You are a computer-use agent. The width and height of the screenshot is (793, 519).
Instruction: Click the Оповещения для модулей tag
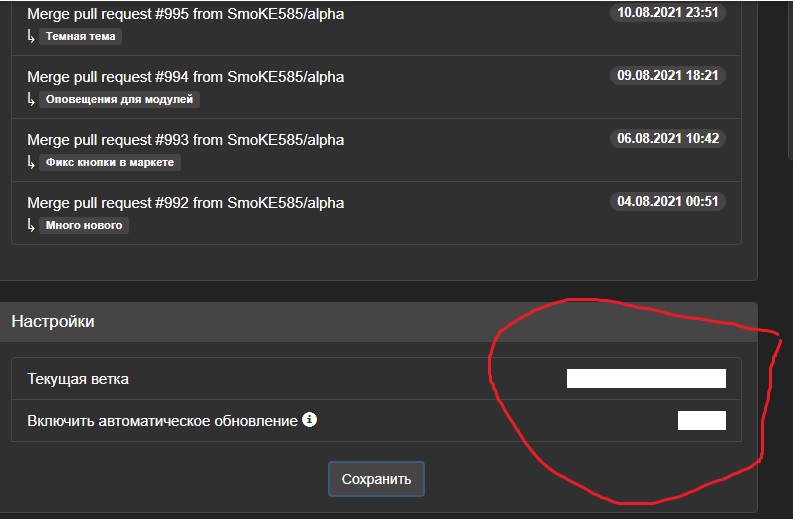tap(119, 99)
